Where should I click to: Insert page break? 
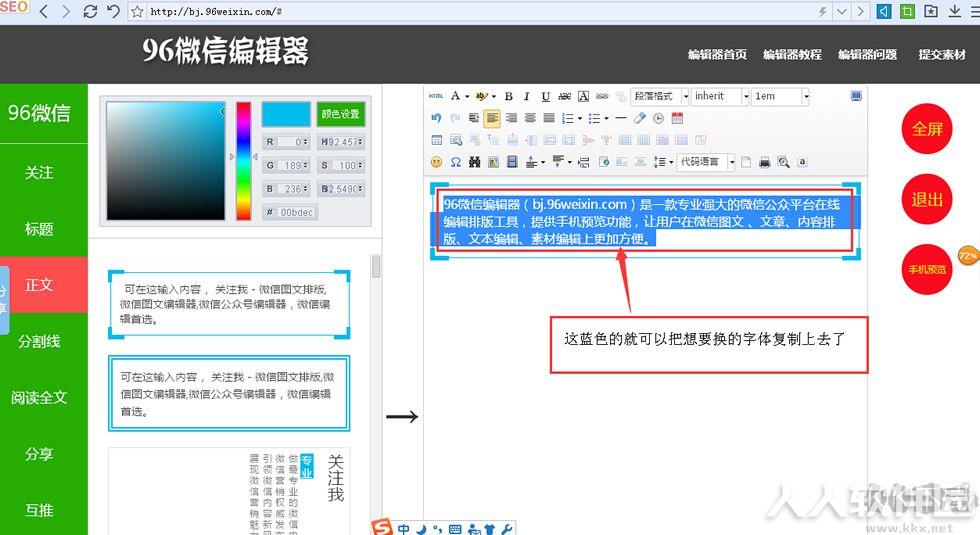[x=583, y=162]
